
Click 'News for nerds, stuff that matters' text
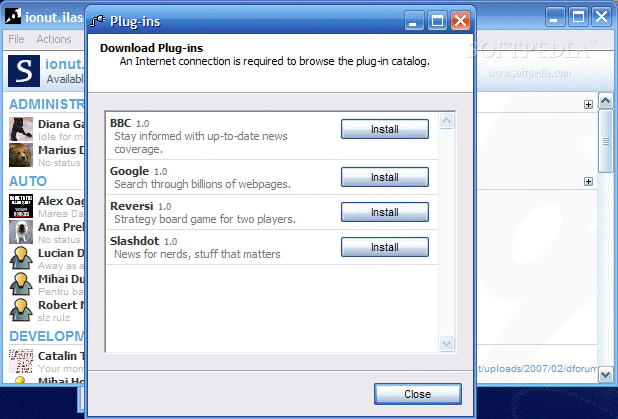pos(197,254)
